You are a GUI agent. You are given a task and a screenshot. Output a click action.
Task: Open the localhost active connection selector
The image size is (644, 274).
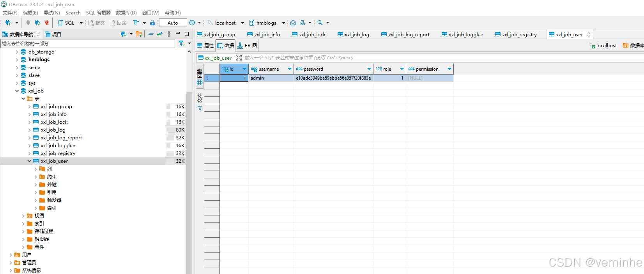[226, 23]
